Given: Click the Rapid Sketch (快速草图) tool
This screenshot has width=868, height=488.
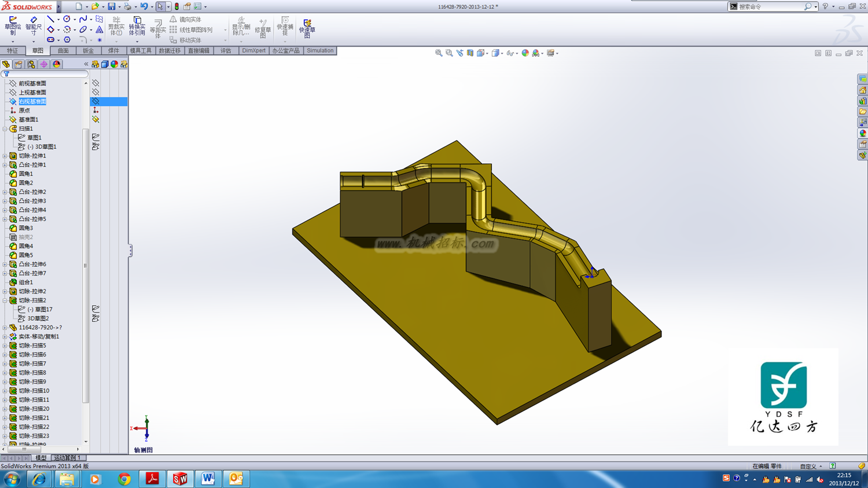Looking at the screenshot, I should click(307, 28).
